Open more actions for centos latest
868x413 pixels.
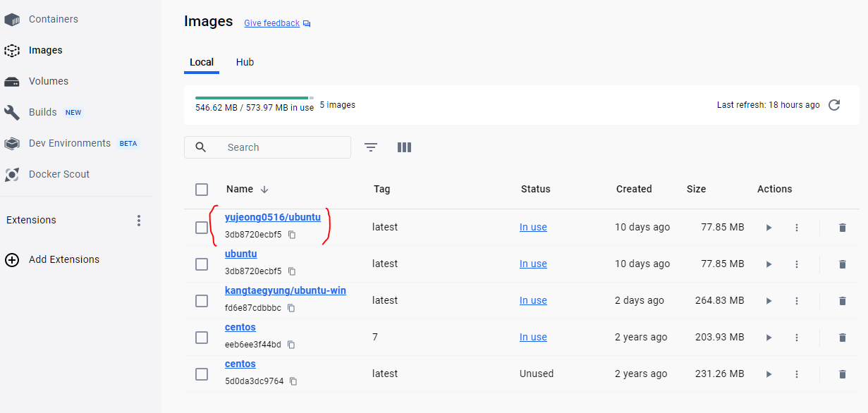coord(797,374)
